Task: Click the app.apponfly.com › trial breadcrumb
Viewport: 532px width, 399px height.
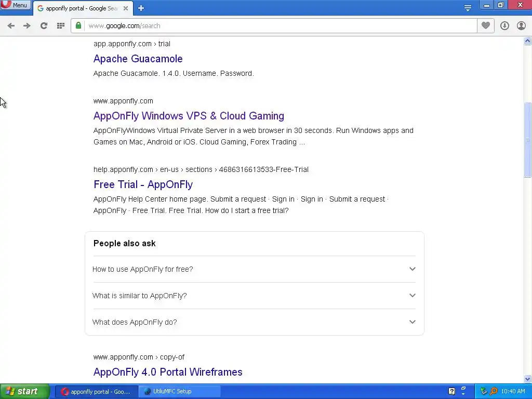Action: point(131,44)
